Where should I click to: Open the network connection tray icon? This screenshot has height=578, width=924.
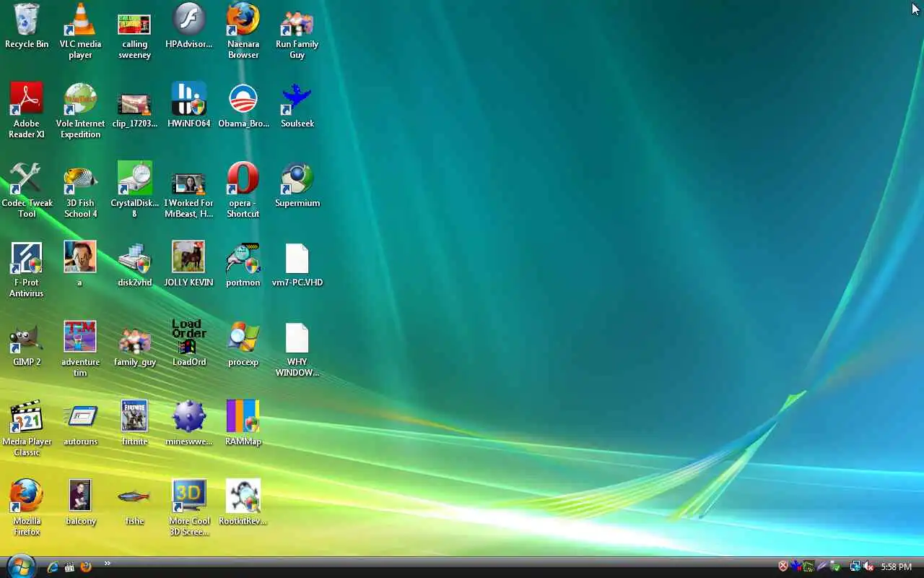point(855,567)
